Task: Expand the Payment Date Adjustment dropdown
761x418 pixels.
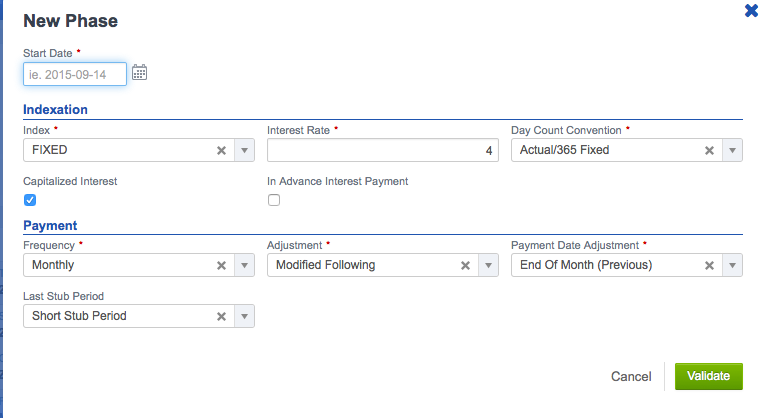Action: 732,265
